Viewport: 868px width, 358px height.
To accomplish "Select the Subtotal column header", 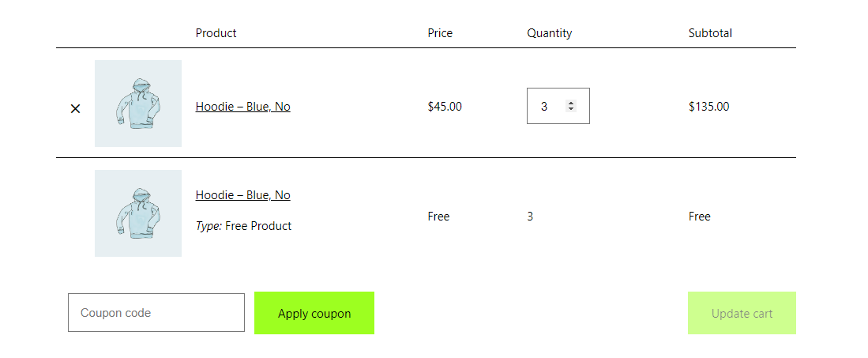I will point(710,33).
